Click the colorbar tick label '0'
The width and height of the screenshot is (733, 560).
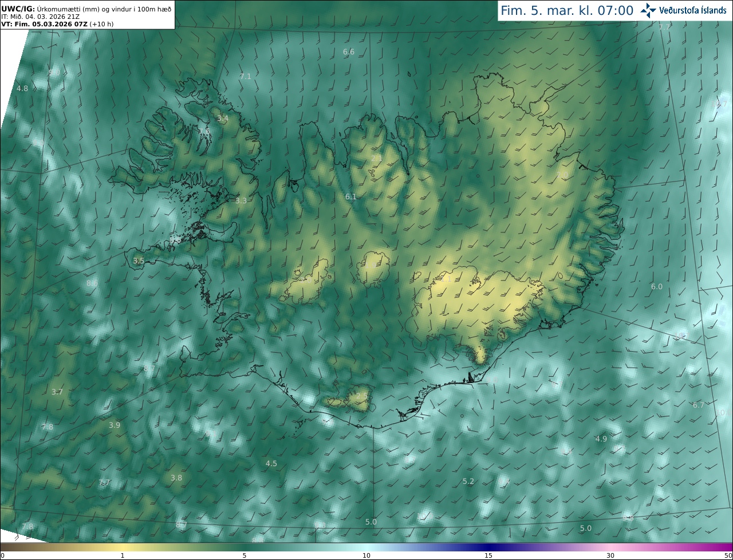pos(2,556)
